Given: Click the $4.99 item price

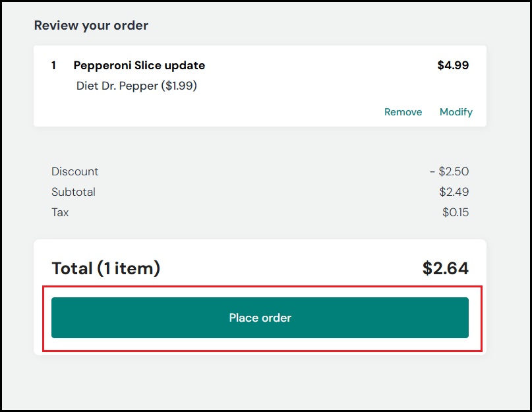Looking at the screenshot, I should point(452,65).
